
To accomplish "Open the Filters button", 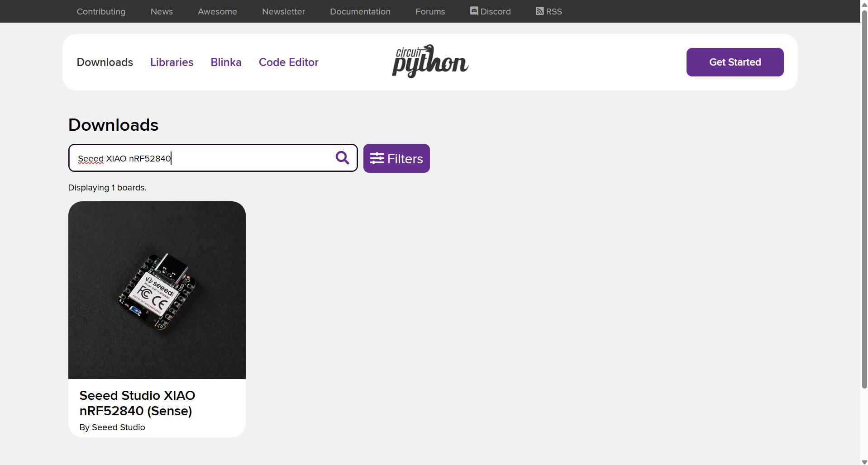I will pyautogui.click(x=396, y=158).
